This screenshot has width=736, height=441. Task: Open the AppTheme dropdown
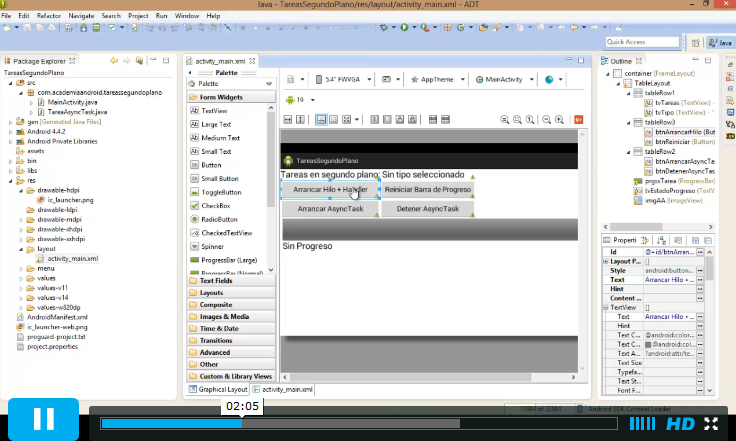tap(437, 79)
